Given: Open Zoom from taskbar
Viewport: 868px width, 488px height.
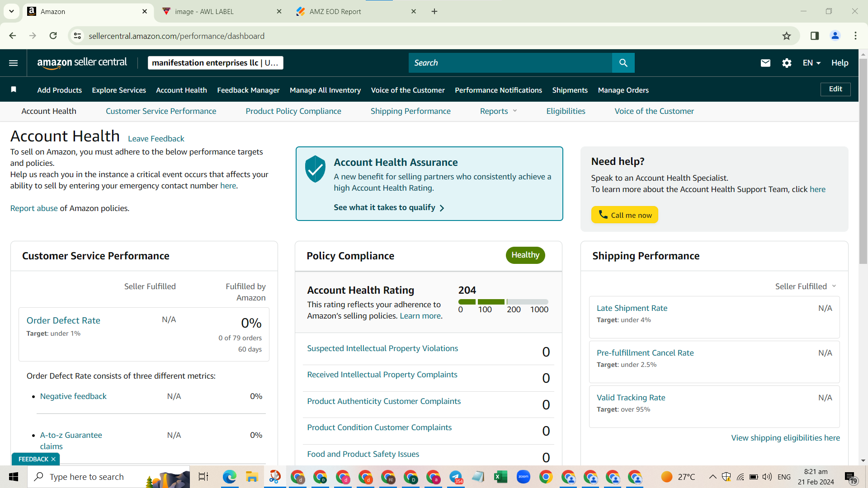Looking at the screenshot, I should [x=523, y=477].
